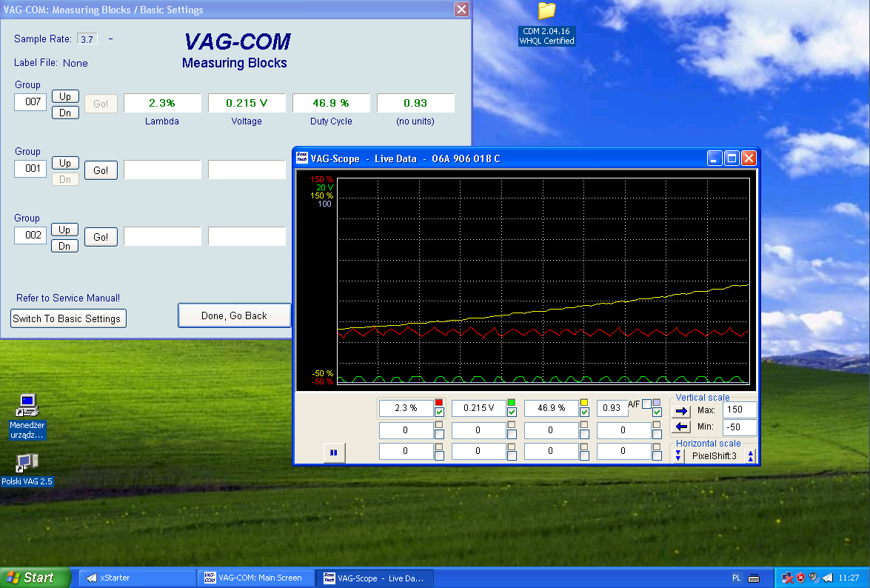
Task: Click the Group 002 Dn button
Action: point(64,246)
